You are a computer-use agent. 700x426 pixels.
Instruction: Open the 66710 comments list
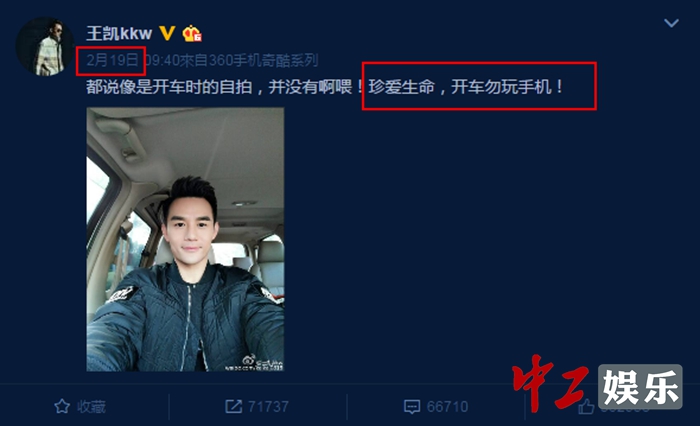point(447,407)
